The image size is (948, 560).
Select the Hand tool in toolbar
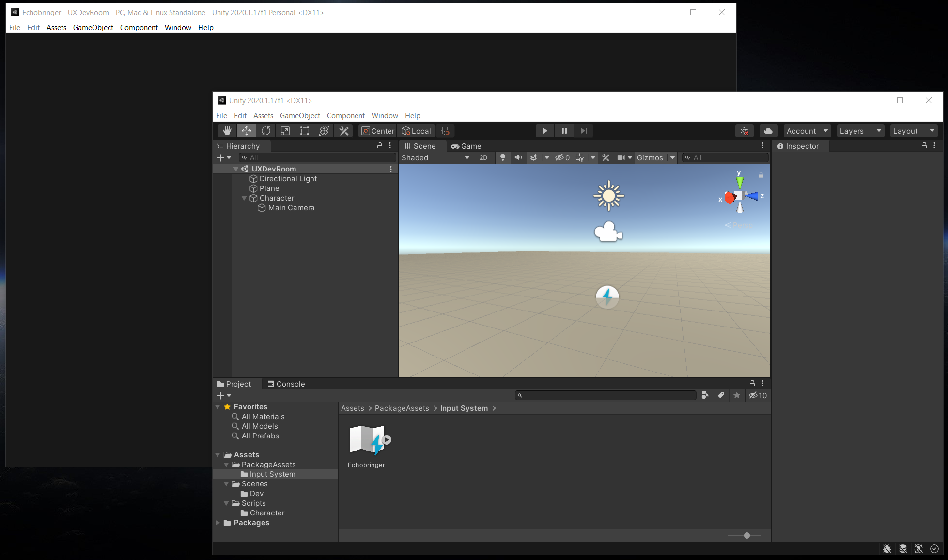click(227, 131)
